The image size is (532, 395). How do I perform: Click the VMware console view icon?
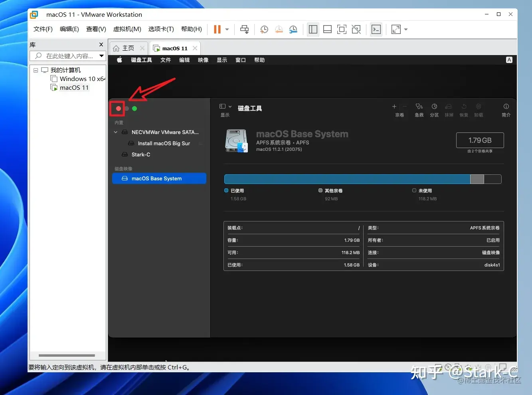pyautogui.click(x=376, y=29)
